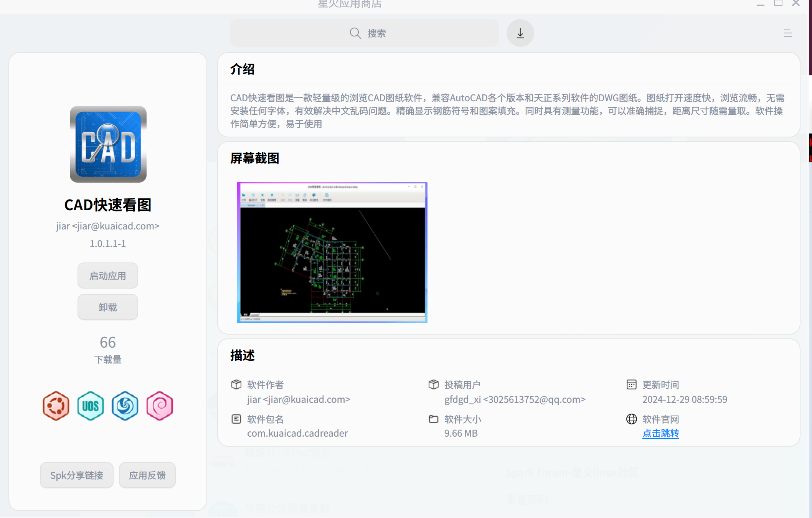The image size is (812, 518).
Task: Open the hamburger menu at top right
Action: point(787,33)
